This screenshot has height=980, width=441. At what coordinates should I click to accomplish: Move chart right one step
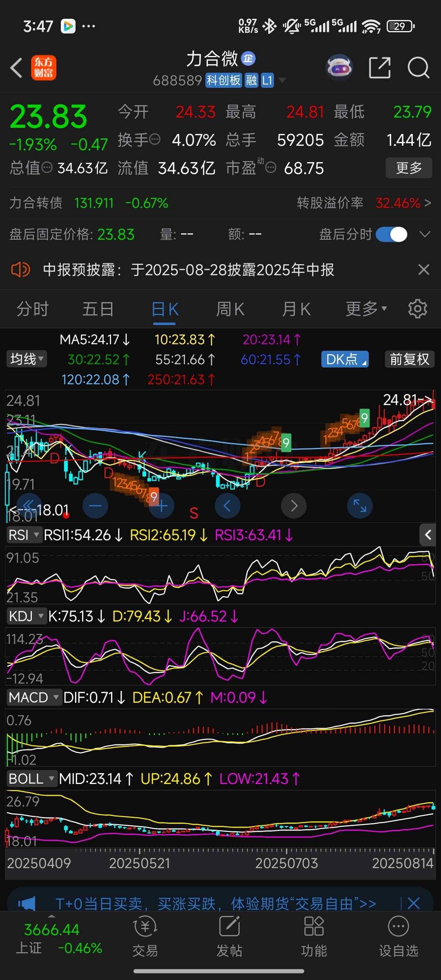(294, 506)
